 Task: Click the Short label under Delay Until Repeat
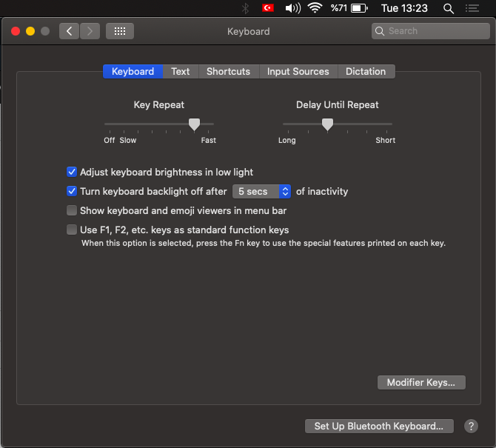point(385,140)
